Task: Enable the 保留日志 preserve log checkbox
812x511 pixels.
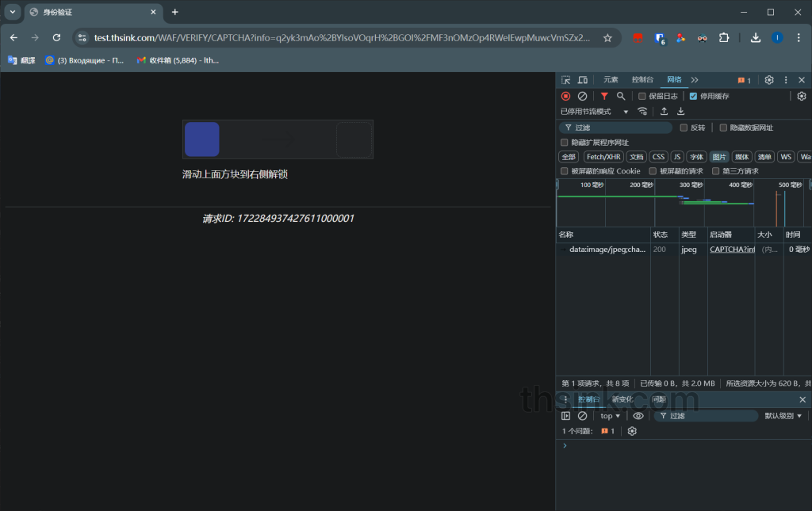Action: [642, 96]
